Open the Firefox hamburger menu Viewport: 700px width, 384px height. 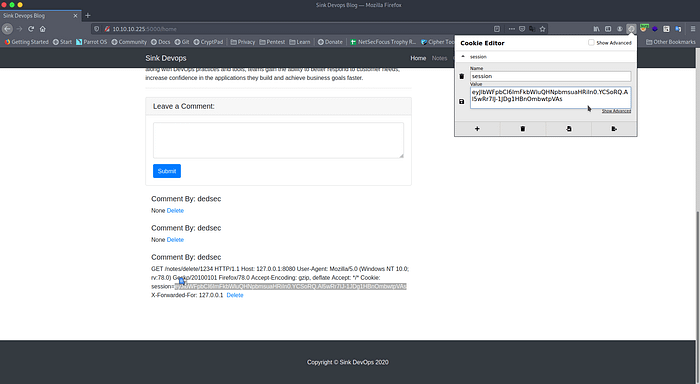[693, 29]
